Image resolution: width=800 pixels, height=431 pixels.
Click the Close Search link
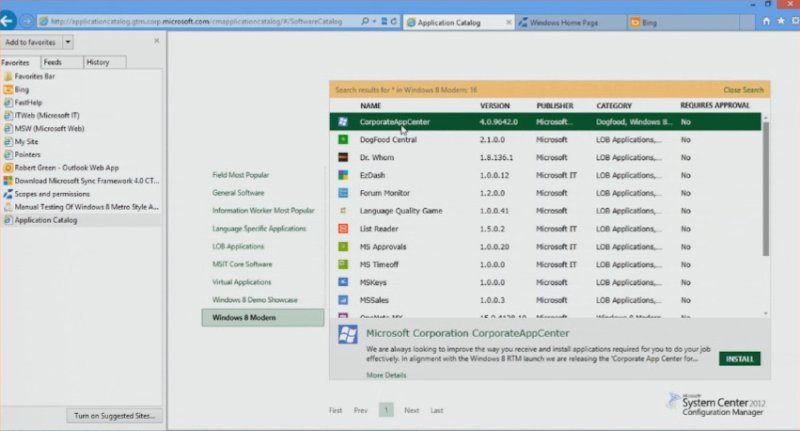coord(743,90)
